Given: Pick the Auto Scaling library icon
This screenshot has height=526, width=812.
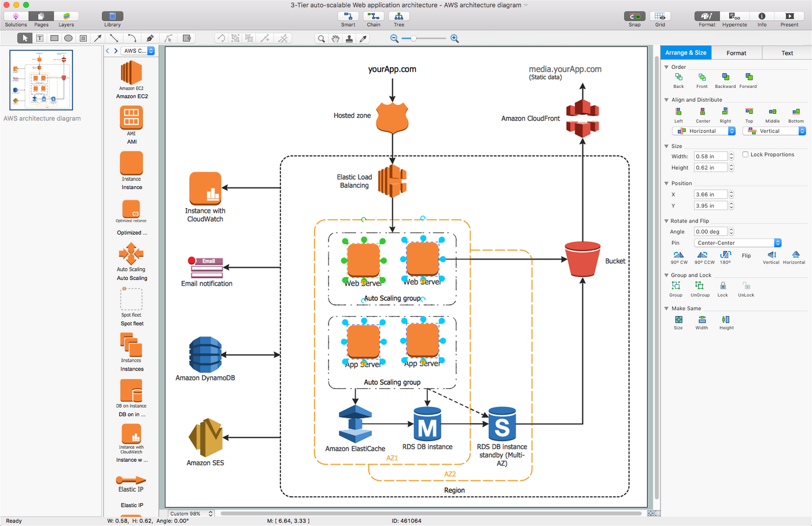Looking at the screenshot, I should [x=131, y=254].
